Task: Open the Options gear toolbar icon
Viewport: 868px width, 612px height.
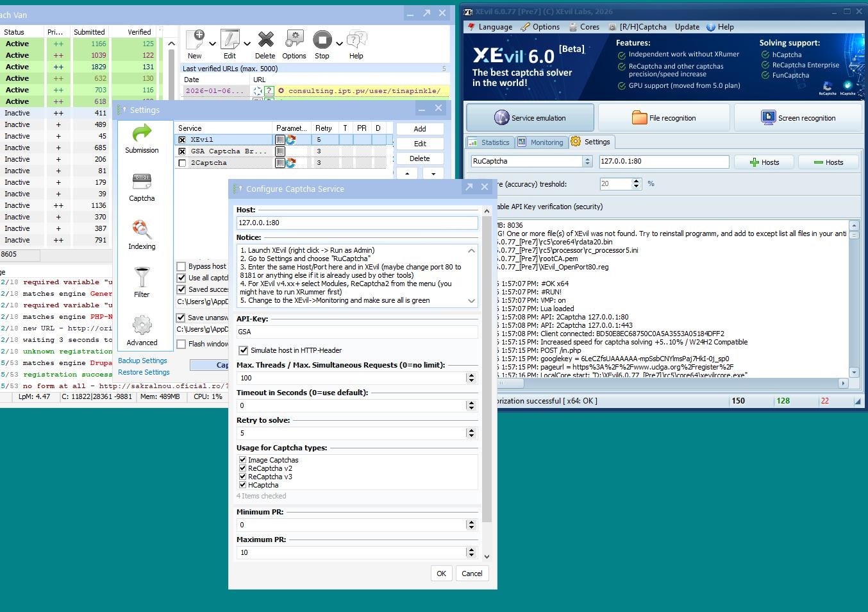Action: point(294,40)
